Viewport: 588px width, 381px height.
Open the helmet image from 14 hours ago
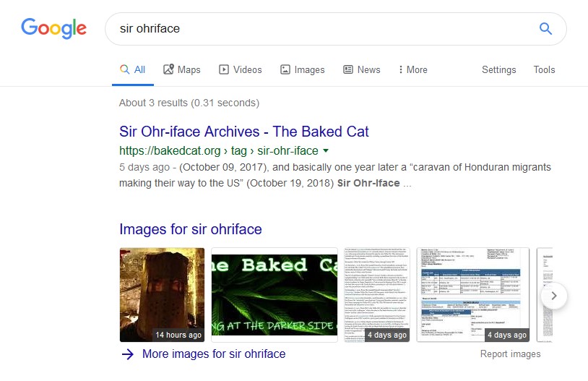point(162,295)
